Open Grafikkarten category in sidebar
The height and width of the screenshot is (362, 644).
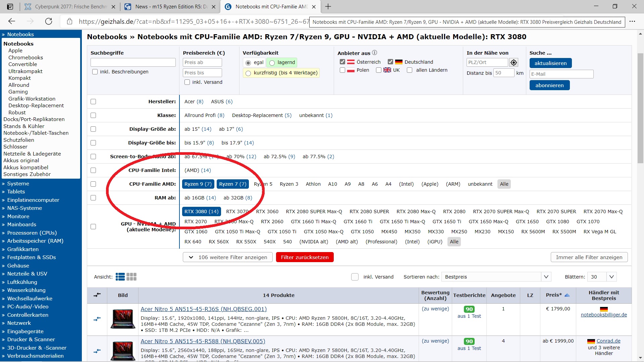pyautogui.click(x=23, y=249)
